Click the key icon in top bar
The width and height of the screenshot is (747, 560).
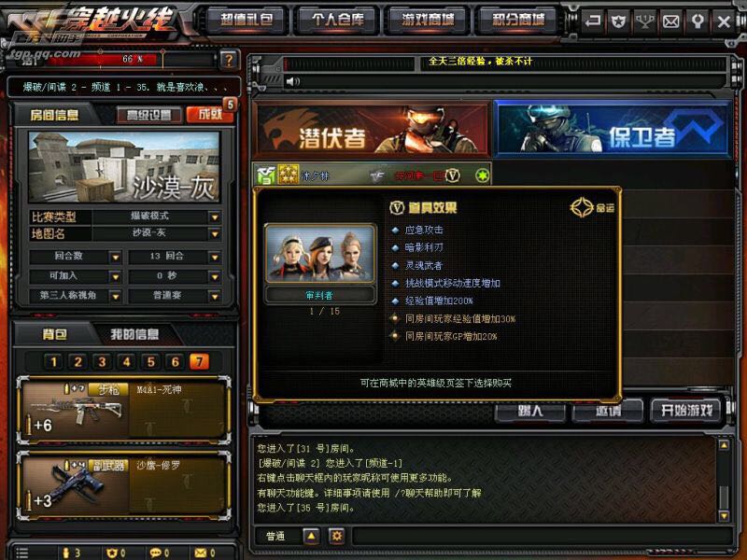(697, 21)
